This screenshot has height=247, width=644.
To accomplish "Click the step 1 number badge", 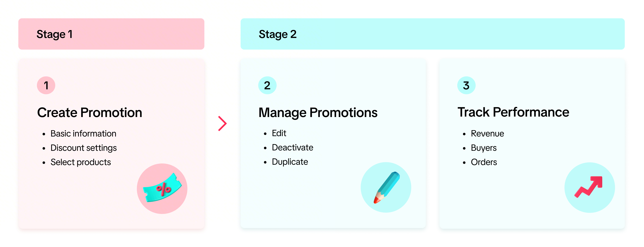I will pyautogui.click(x=46, y=85).
